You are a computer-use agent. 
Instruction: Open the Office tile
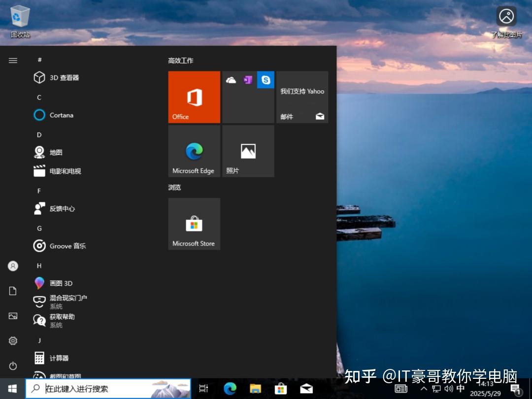pos(194,97)
